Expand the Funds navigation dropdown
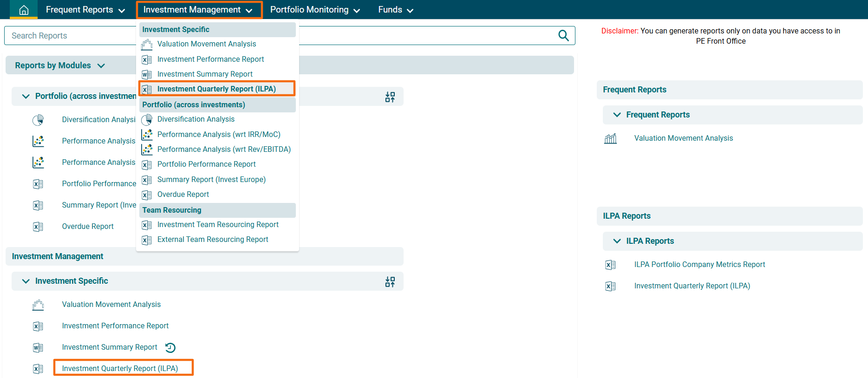The image size is (868, 378). coord(395,10)
